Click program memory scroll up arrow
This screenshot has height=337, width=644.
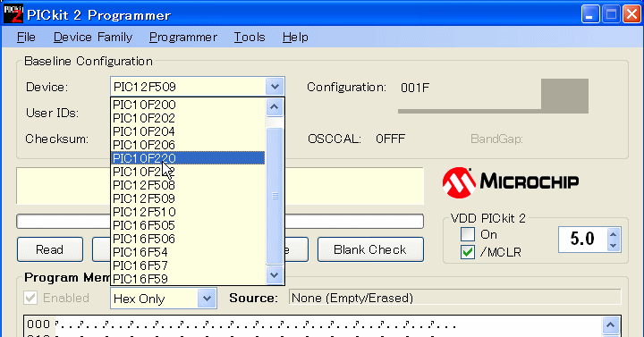coord(610,325)
